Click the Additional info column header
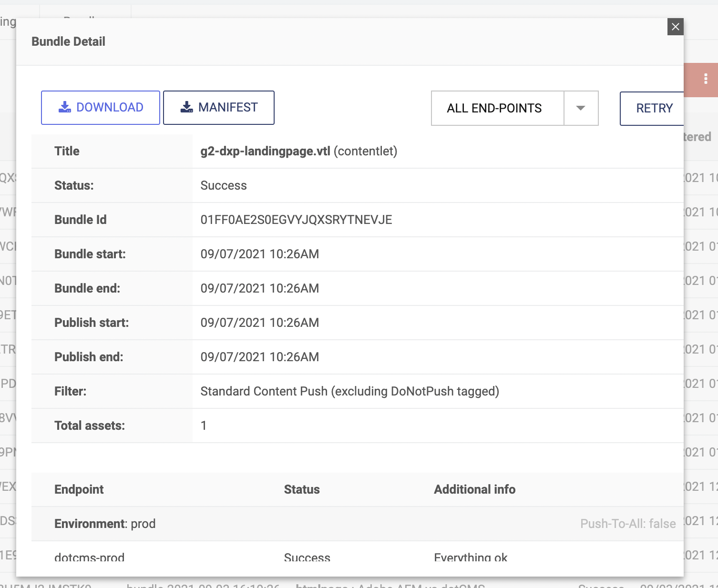 tap(474, 489)
